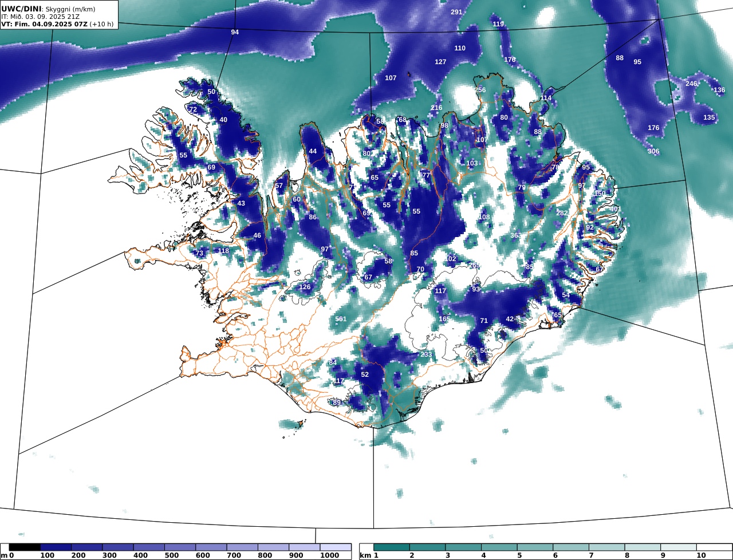Viewport: 733px width, 560px height.
Task: Click the 54 value in the southeast
Action: pos(566,295)
